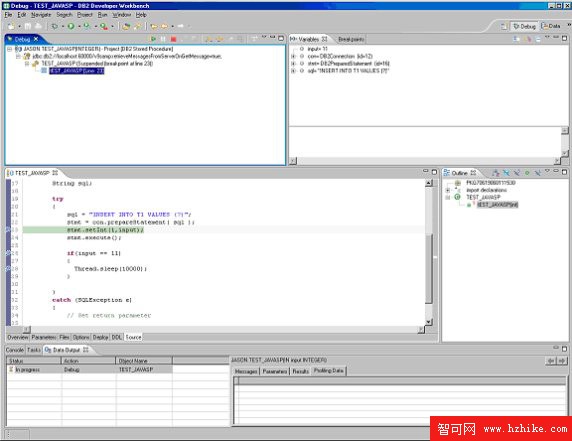Screen dimensions: 572x441
Task: Click the Save toolbar icon
Action: point(28,26)
